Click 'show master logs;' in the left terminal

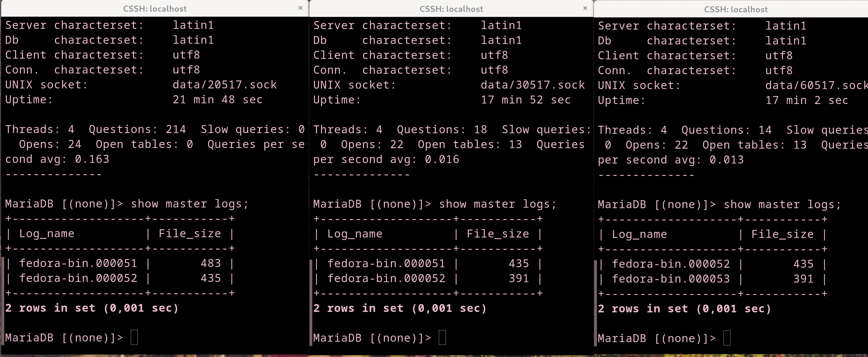coord(189,204)
